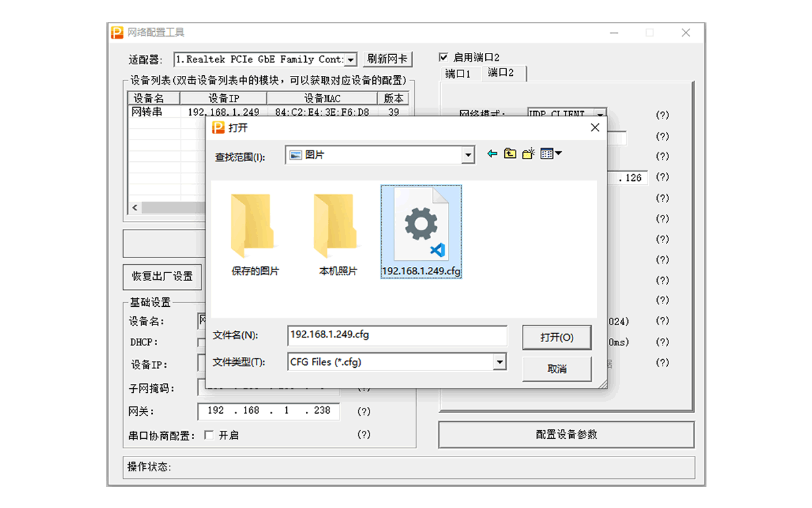Expand the 查找范围 location dropdown
The width and height of the screenshot is (812, 508).
pyautogui.click(x=468, y=156)
